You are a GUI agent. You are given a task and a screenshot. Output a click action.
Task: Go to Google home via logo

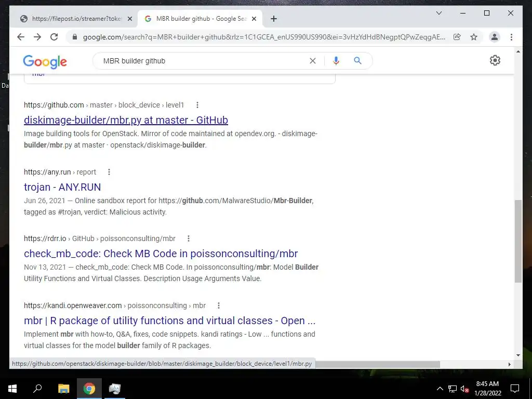45,61
